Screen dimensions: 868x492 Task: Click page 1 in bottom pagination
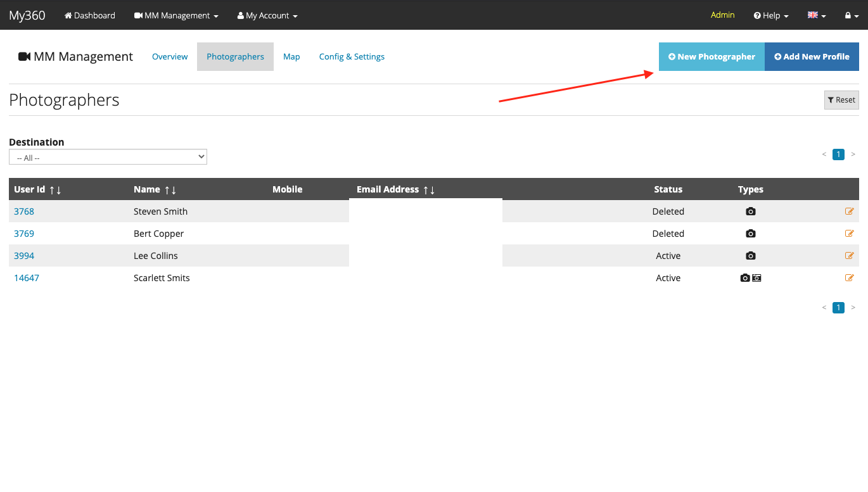(x=838, y=308)
